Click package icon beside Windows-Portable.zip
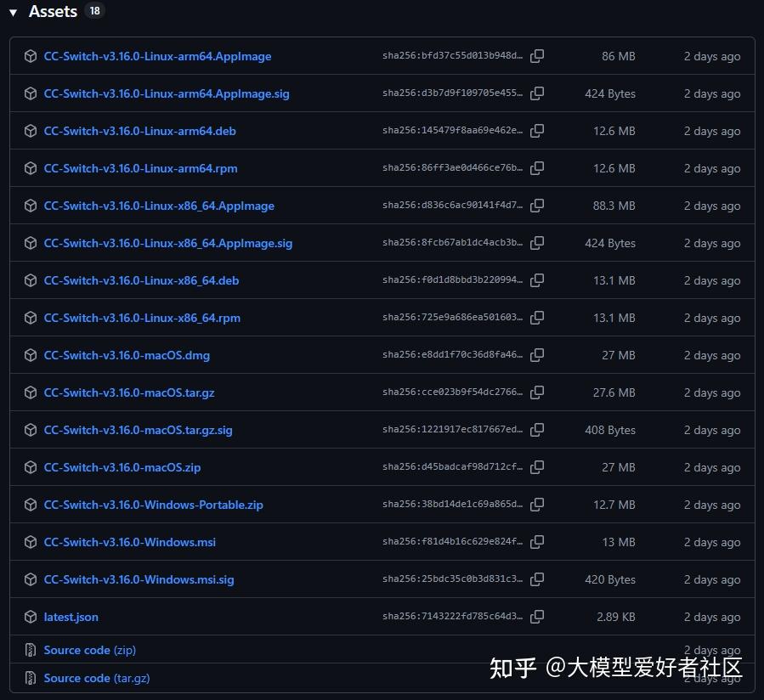Viewport: 764px width, 700px height. click(x=31, y=505)
